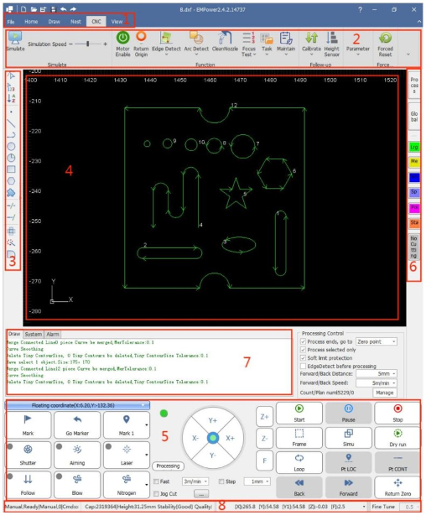The width and height of the screenshot is (426, 516).
Task: Open the Forward/Back Distance dropdown
Action: 376,374
